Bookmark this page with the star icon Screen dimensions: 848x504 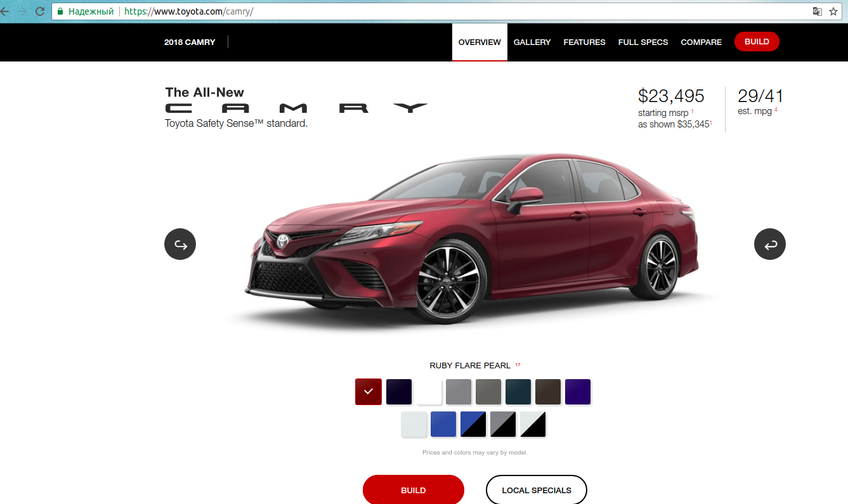833,11
